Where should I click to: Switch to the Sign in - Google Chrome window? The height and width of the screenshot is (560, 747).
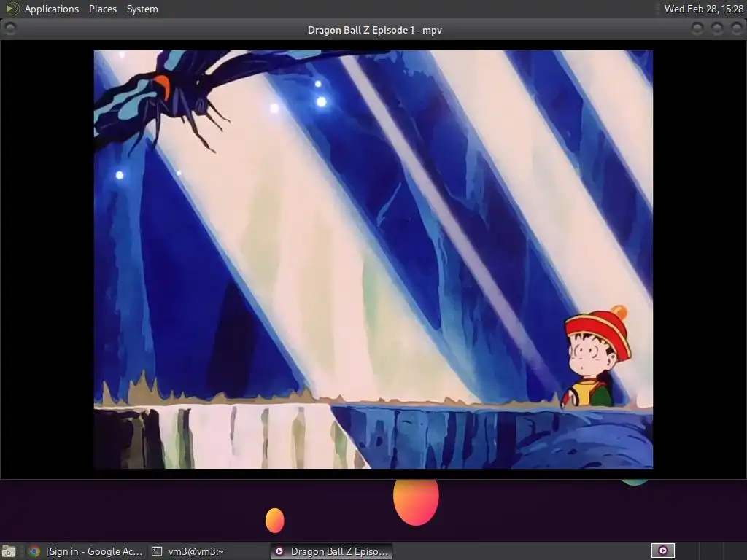pos(85,551)
